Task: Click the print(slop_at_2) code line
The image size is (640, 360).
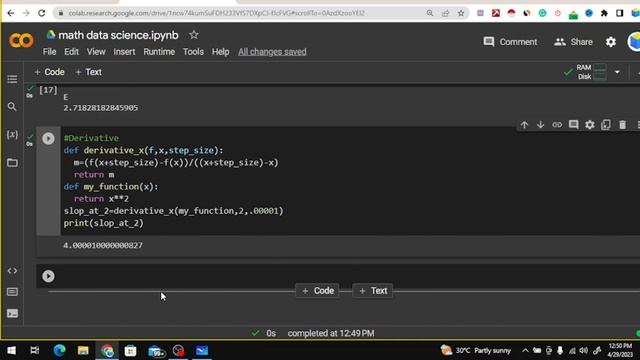Action: pyautogui.click(x=104, y=223)
